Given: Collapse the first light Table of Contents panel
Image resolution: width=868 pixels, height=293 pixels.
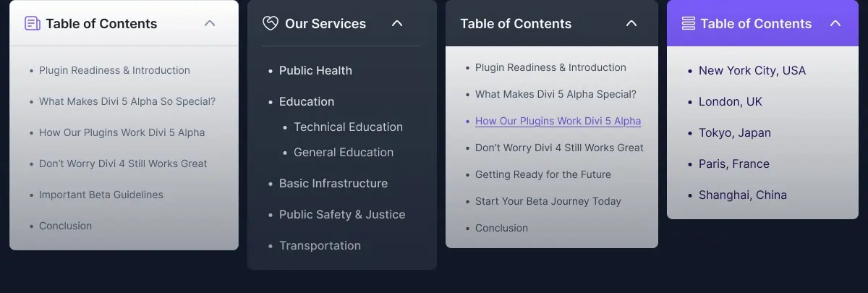Looking at the screenshot, I should [210, 24].
